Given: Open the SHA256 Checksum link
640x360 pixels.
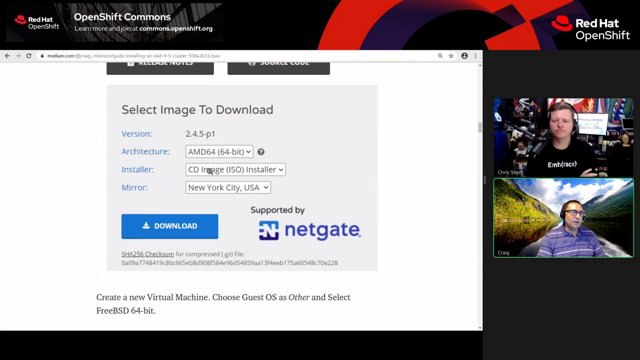Looking at the screenshot, I should pyautogui.click(x=148, y=254).
